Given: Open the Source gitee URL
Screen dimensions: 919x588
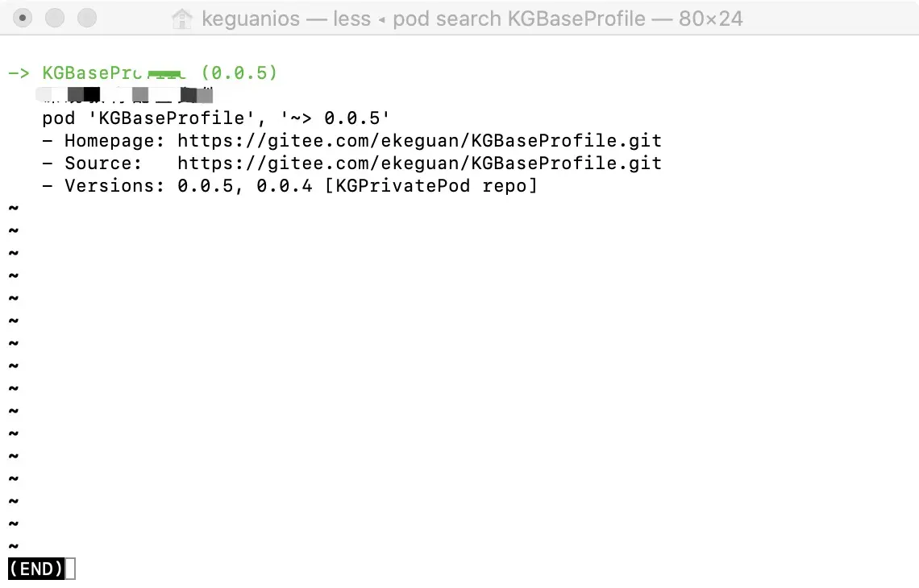Looking at the screenshot, I should [x=419, y=164].
